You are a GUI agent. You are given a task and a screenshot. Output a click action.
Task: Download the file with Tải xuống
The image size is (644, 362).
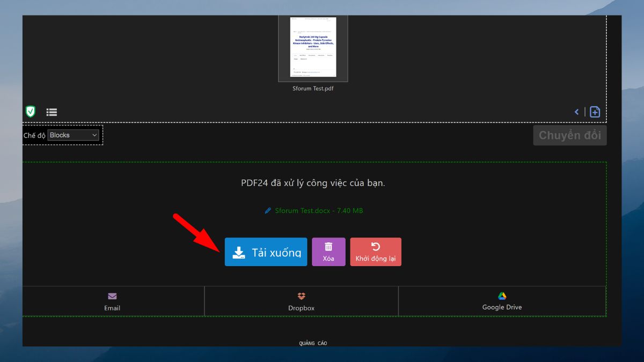click(x=266, y=252)
